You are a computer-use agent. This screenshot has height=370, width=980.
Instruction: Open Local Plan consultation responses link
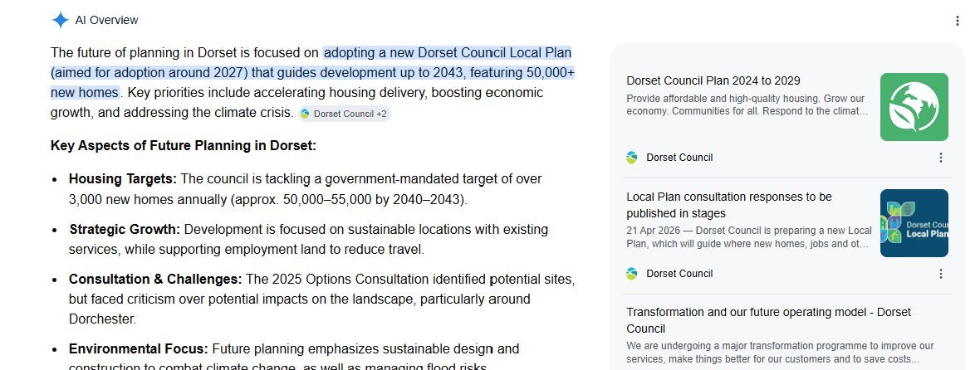click(x=728, y=205)
